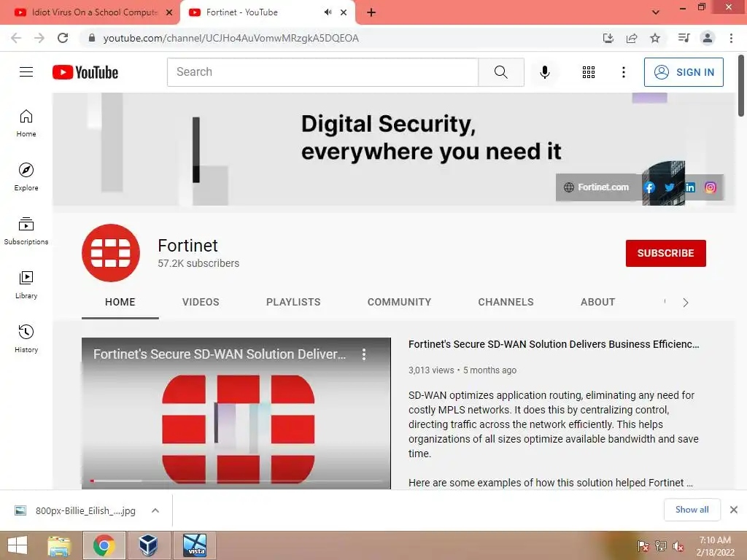Go to Home in sidebar
747x560 pixels.
26,122
